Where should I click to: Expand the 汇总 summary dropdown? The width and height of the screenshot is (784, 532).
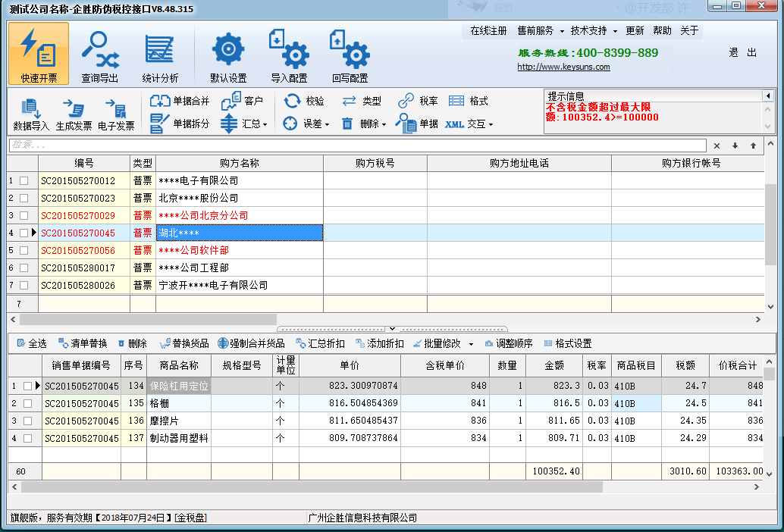[x=265, y=124]
